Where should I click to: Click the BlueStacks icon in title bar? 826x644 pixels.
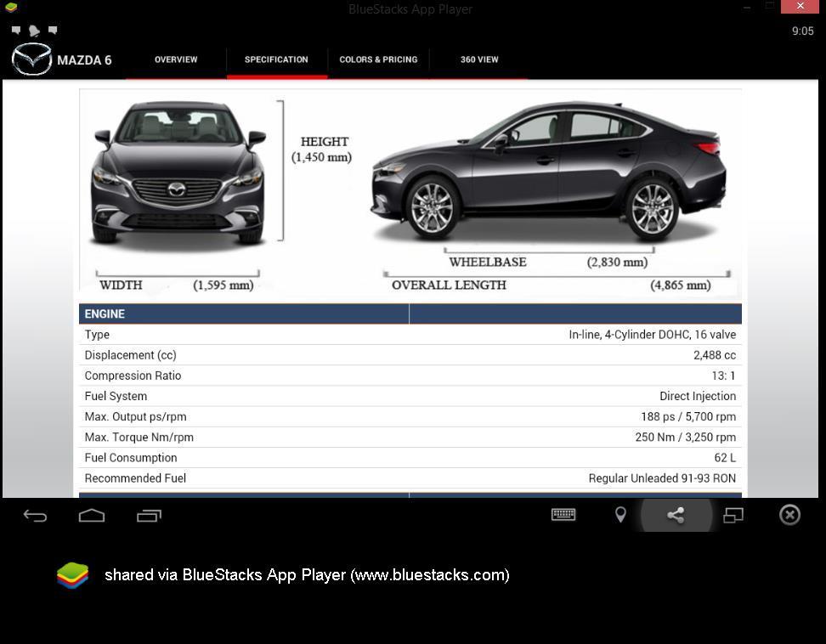tap(10, 8)
